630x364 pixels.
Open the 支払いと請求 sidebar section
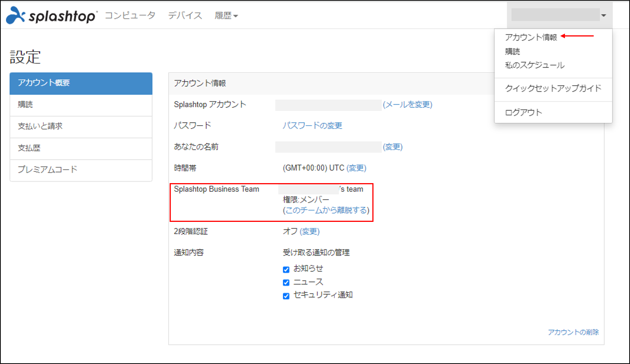click(x=81, y=127)
